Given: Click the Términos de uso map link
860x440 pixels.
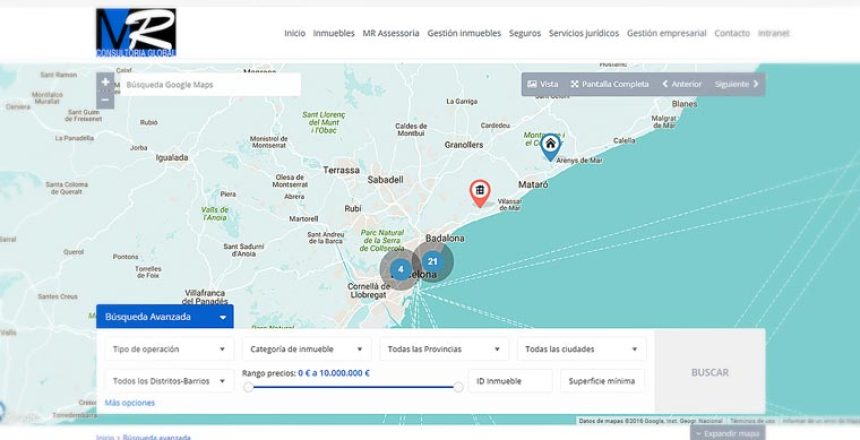Looking at the screenshot, I should 752,421.
